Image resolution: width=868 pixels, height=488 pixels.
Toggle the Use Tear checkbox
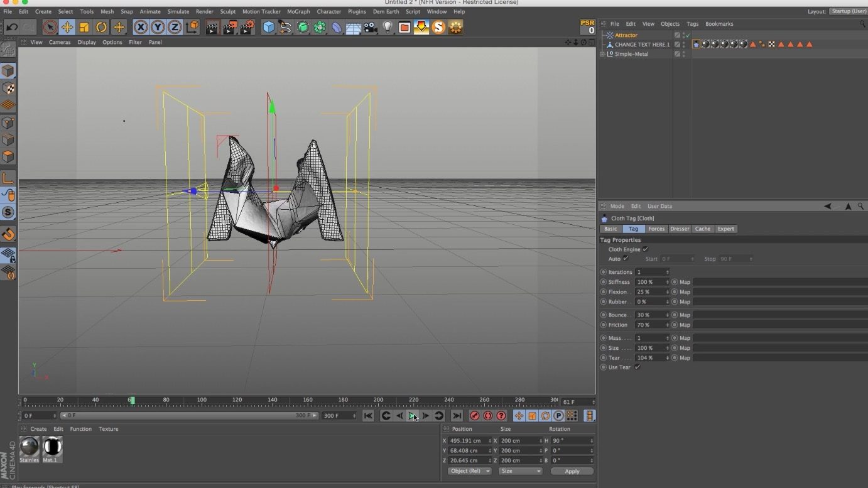click(637, 367)
